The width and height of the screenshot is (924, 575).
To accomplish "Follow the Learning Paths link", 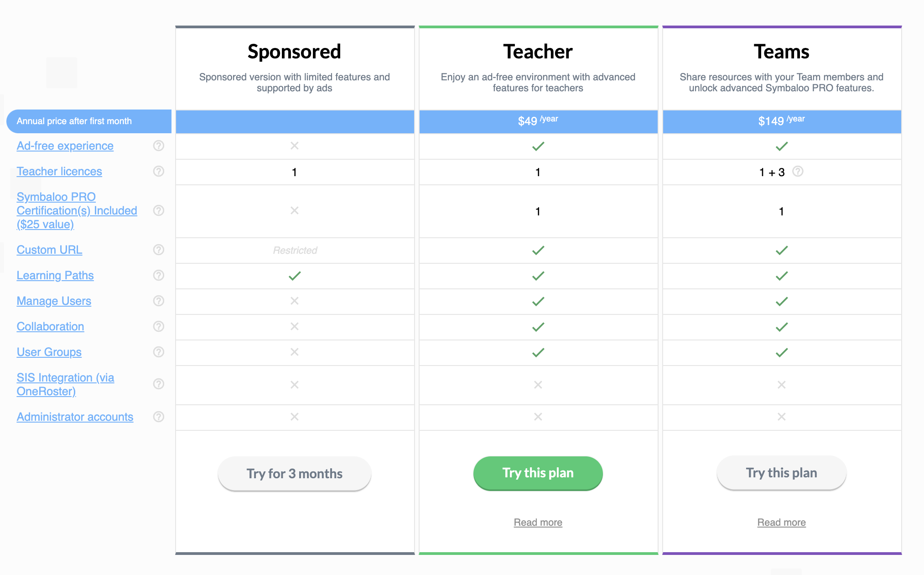I will (55, 276).
